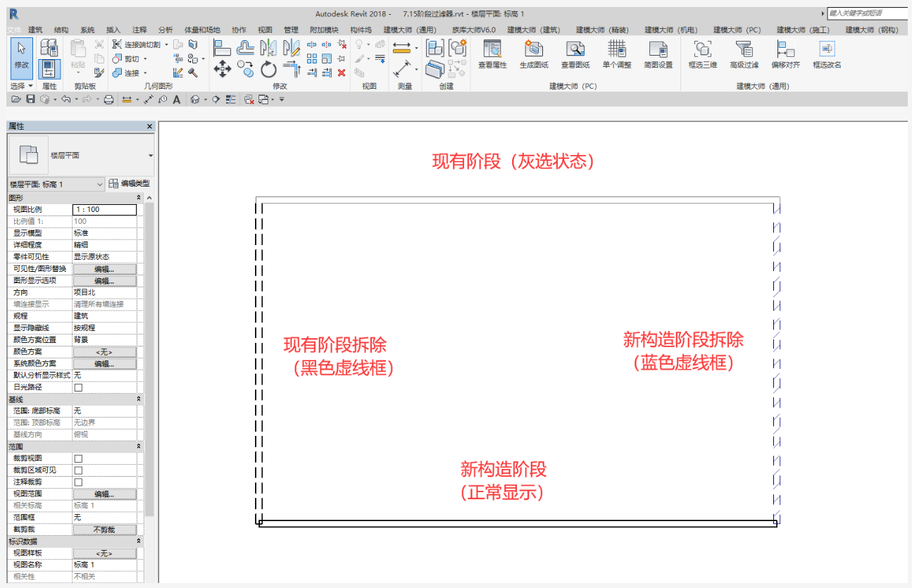
Task: Click the 不剪裁 button for 截剪裁
Action: point(104,530)
